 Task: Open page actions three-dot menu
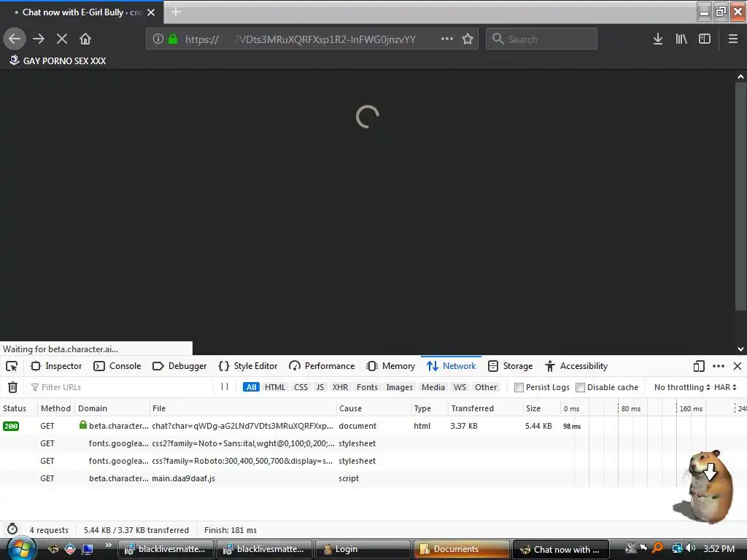point(447,39)
